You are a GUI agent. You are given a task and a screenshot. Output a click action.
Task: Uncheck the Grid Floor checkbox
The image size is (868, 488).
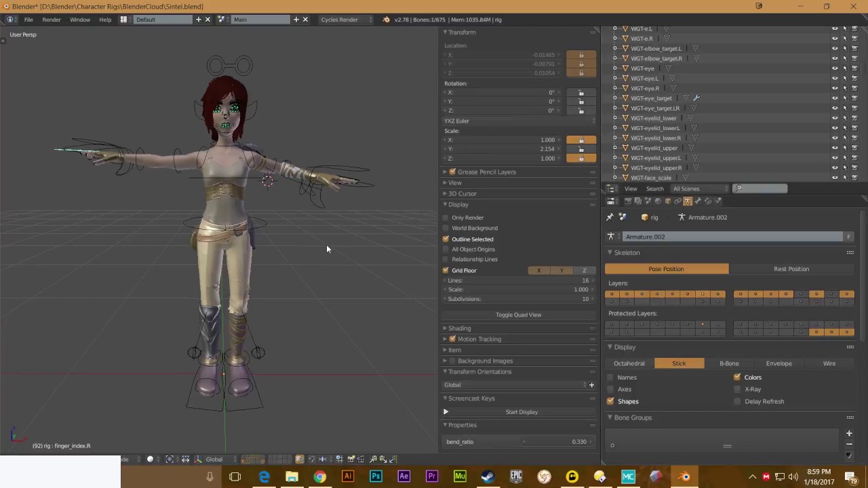(x=446, y=270)
